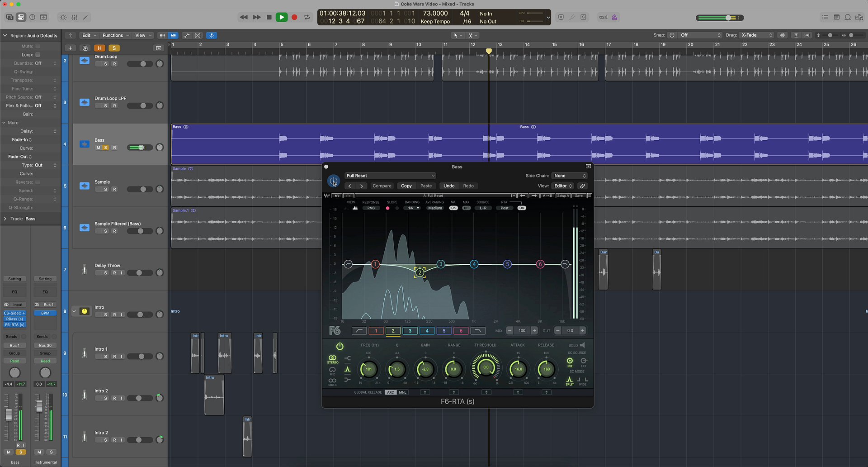
Task: Click the Fast Forward transport button
Action: point(256,17)
